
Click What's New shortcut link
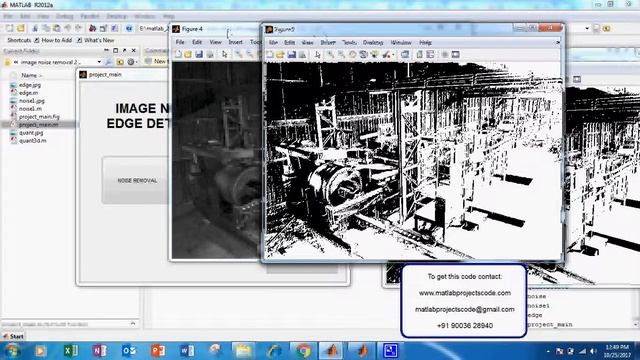99,40
